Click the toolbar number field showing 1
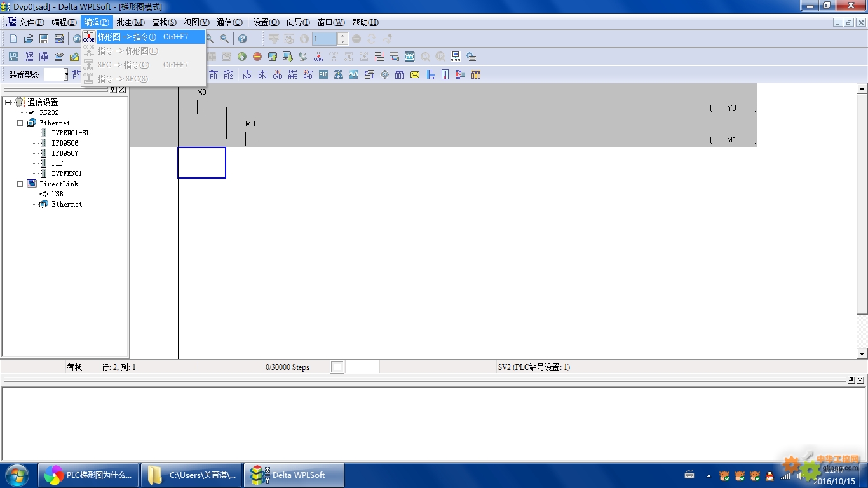This screenshot has height=488, width=868. 324,39
